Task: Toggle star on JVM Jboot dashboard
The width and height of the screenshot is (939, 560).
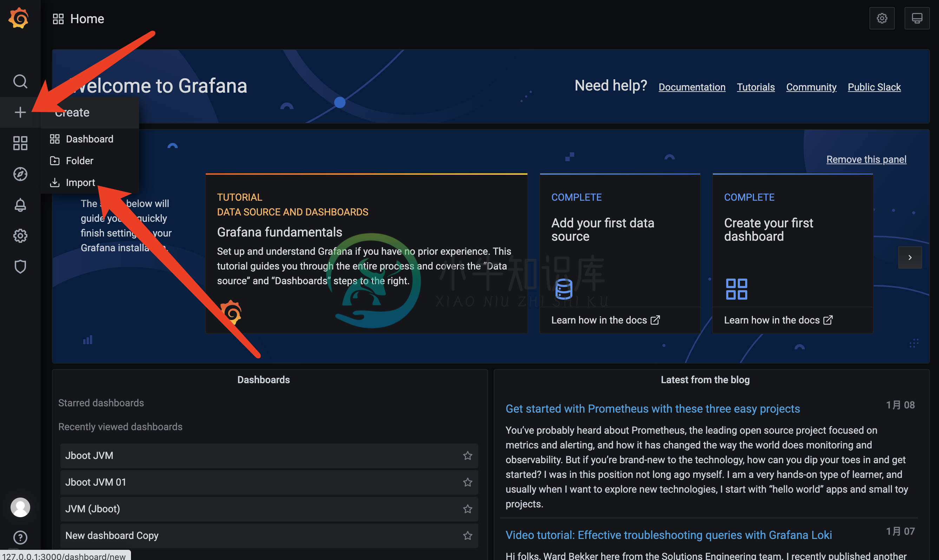Action: pos(467,508)
